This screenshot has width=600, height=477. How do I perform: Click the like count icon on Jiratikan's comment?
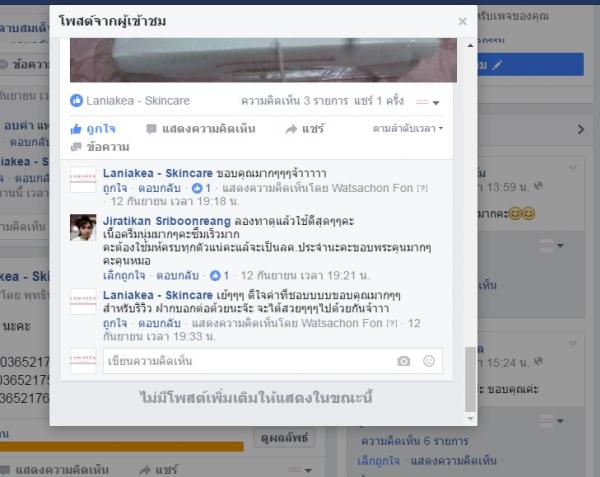pyautogui.click(x=215, y=275)
